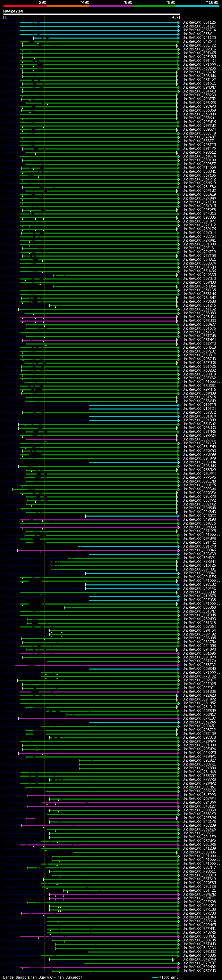Select label UniRef100_Q9FXS5
Image resolution: width=222 pixels, height=980 pixels.
pos(199,57)
